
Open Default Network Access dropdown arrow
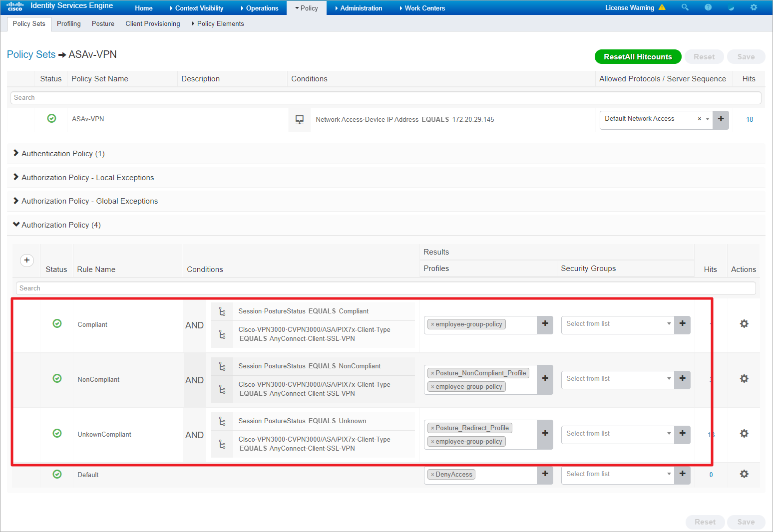coord(708,119)
